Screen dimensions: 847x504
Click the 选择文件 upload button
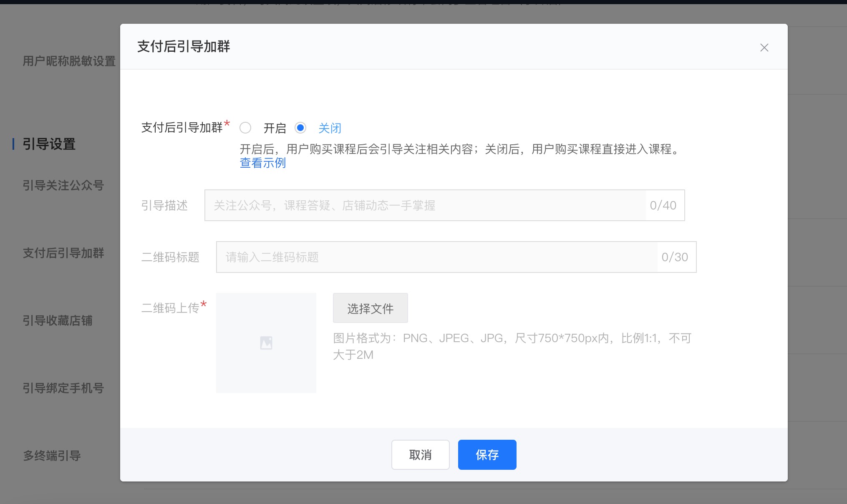pyautogui.click(x=371, y=308)
